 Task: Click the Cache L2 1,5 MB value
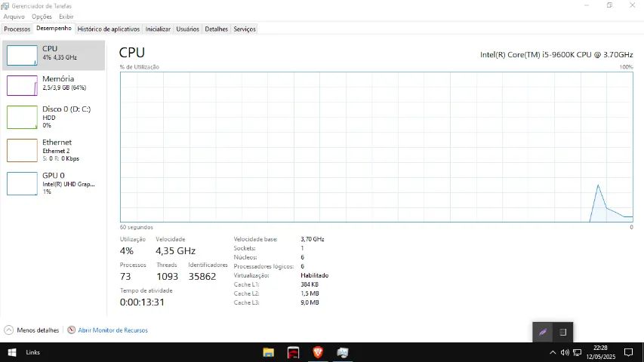[x=310, y=293]
